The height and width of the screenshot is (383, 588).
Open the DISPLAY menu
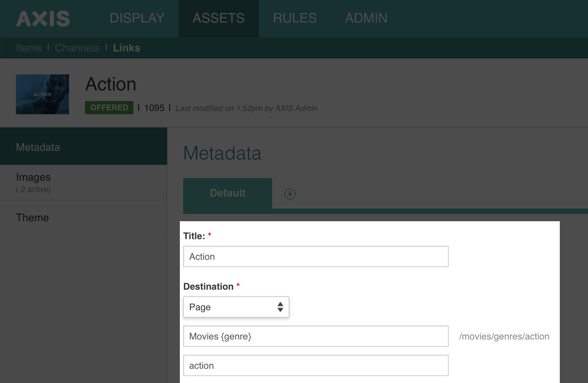[137, 18]
